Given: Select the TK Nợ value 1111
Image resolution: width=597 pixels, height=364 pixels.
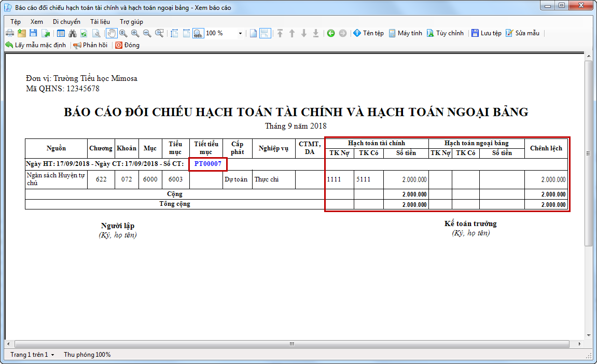Looking at the screenshot, I should point(334,179).
